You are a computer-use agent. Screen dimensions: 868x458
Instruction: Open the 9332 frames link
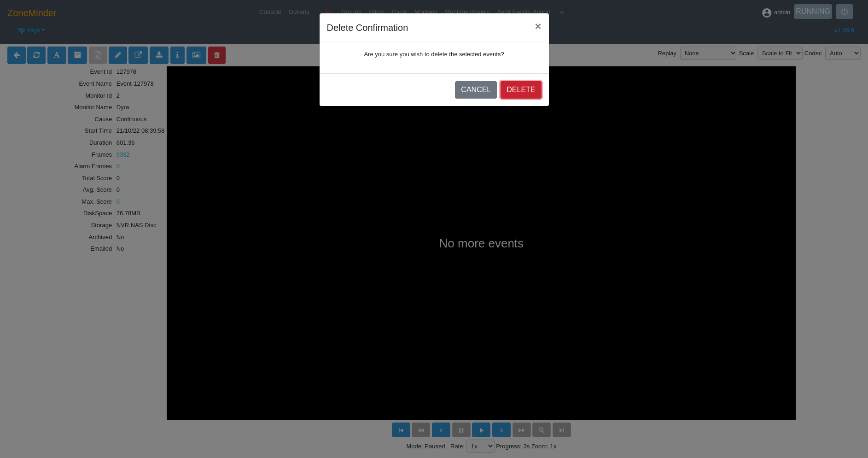tap(122, 154)
